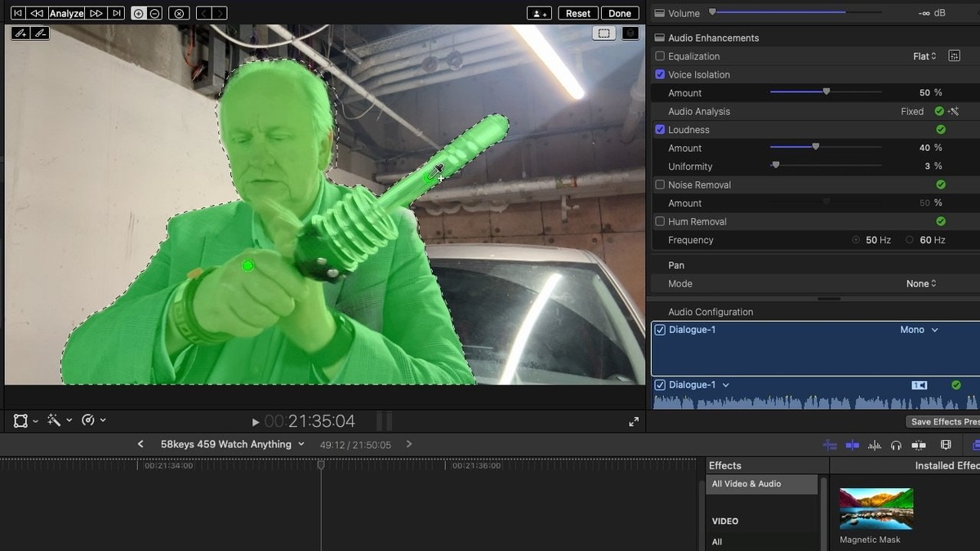Viewport: 980px width, 551px height.
Task: Click the add person mask icon
Action: [x=539, y=13]
